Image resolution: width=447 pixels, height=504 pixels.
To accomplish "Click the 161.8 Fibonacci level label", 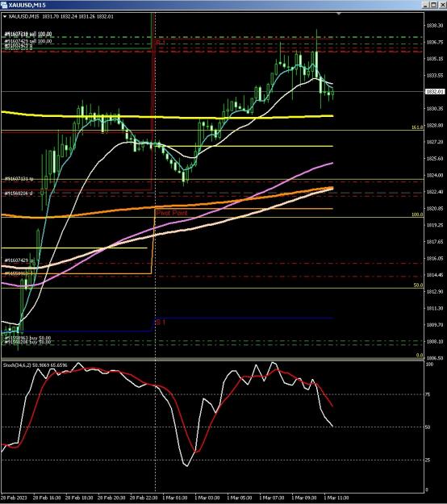I will click(x=417, y=127).
